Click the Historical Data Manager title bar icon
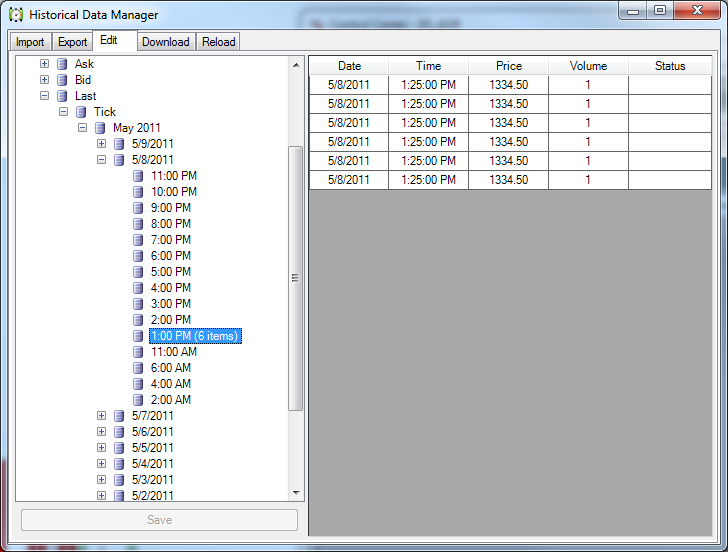This screenshot has height=552, width=728. (x=16, y=15)
